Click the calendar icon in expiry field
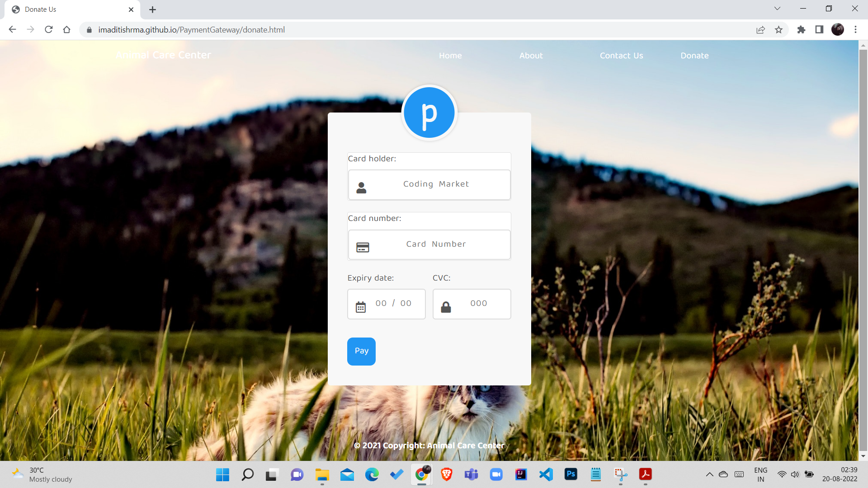The height and width of the screenshot is (488, 868). pyautogui.click(x=360, y=307)
